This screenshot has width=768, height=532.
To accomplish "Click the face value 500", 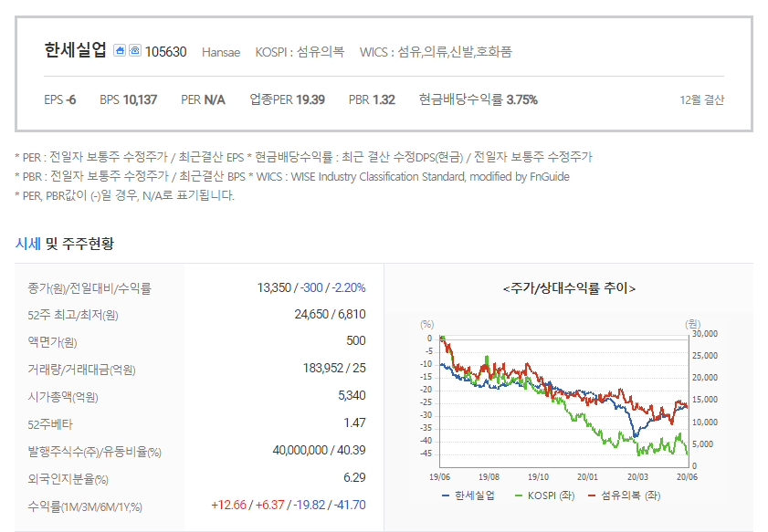I will tap(356, 341).
